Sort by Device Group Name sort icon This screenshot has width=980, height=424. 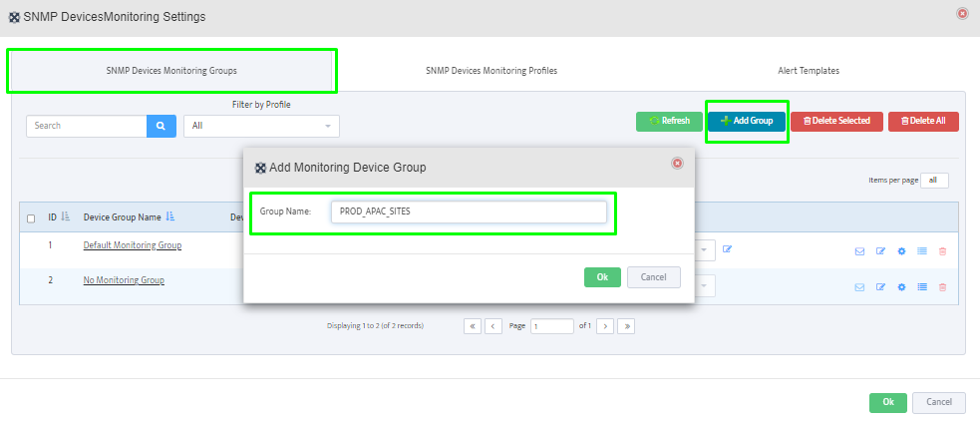[170, 216]
